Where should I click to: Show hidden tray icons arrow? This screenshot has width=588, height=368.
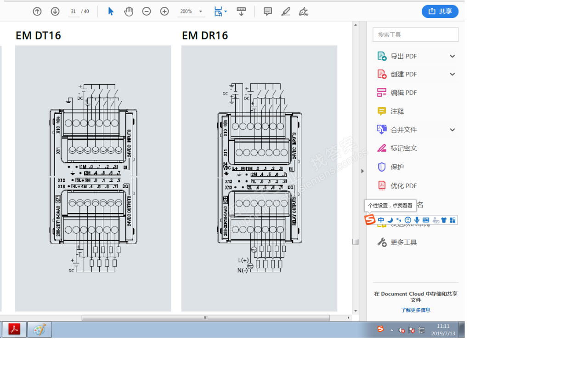(x=392, y=330)
